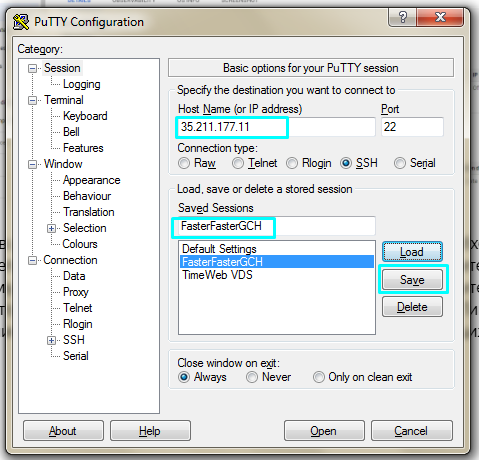Open the Session category
Viewport: 479px width, 460px height.
point(62,68)
